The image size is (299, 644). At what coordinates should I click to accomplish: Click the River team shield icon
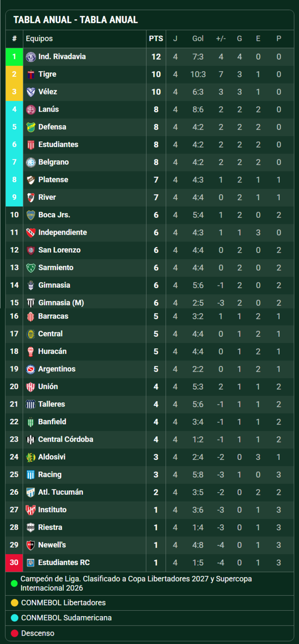coord(31,197)
